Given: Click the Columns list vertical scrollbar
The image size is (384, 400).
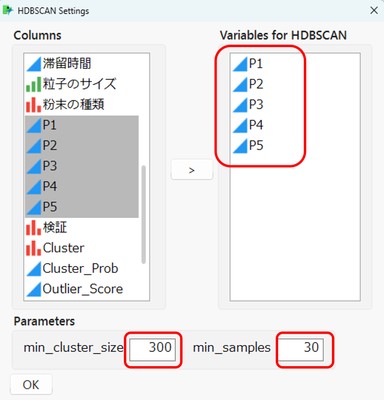Looking at the screenshot, I should coord(144,215).
